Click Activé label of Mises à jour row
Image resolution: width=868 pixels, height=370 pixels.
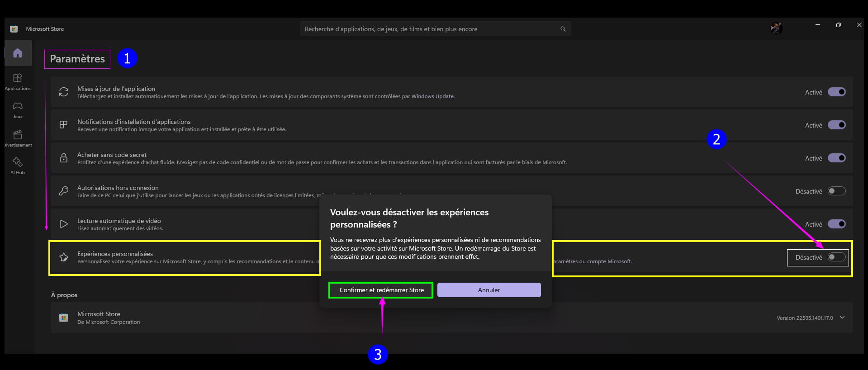click(813, 92)
